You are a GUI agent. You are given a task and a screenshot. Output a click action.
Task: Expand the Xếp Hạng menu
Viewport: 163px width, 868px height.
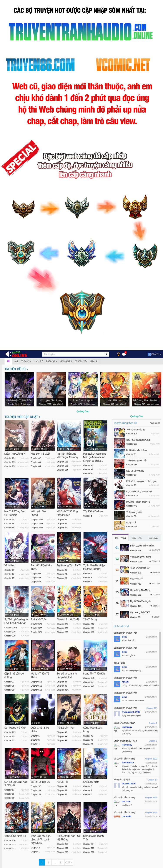[x=66, y=361]
